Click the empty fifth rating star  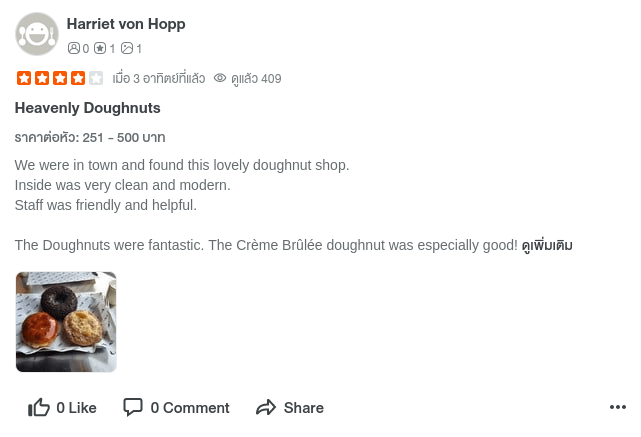coord(96,78)
